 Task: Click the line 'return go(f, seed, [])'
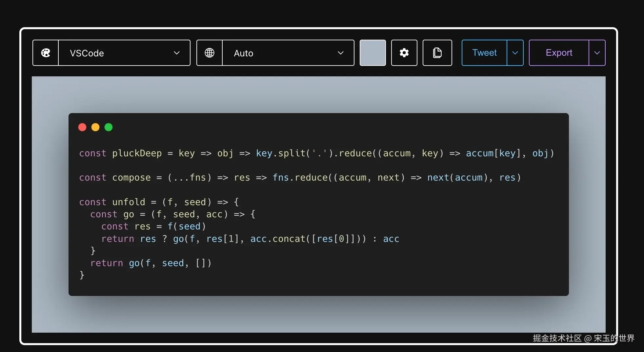[151, 263]
